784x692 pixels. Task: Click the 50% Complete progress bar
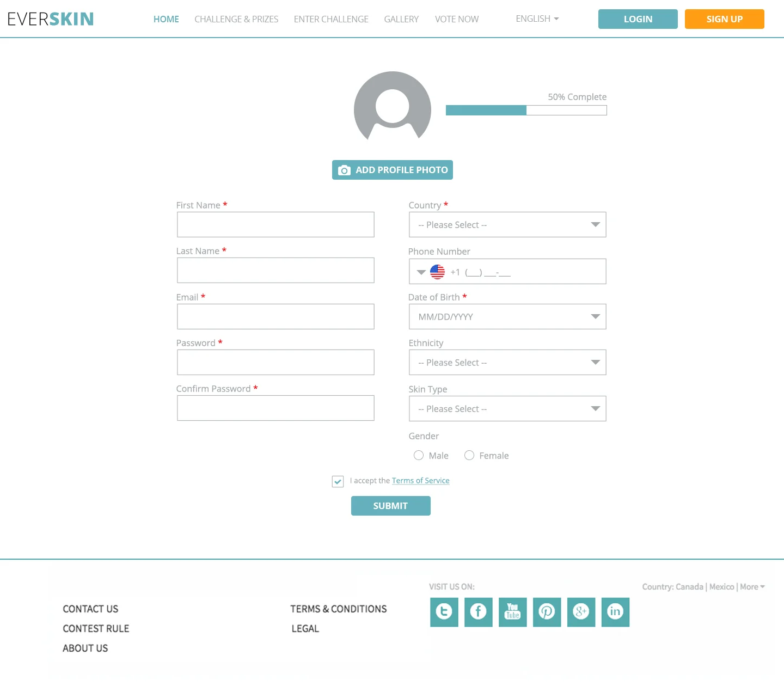tap(526, 111)
